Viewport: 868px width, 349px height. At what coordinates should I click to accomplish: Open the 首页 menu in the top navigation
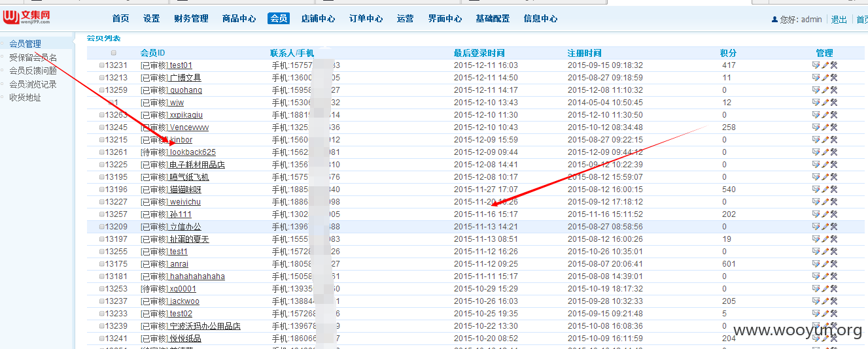(x=120, y=19)
